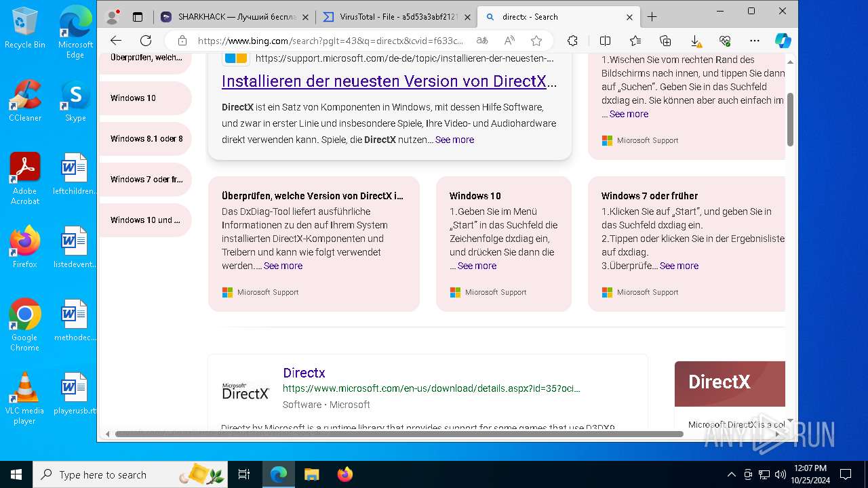Close the directx Search tab

630,17
